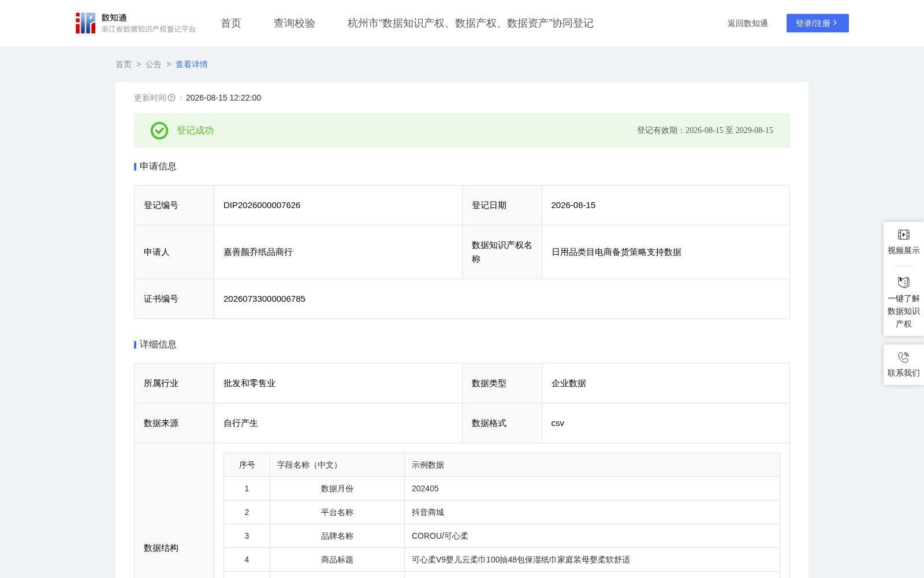
Task: Click the 序号 column header
Action: point(247,465)
